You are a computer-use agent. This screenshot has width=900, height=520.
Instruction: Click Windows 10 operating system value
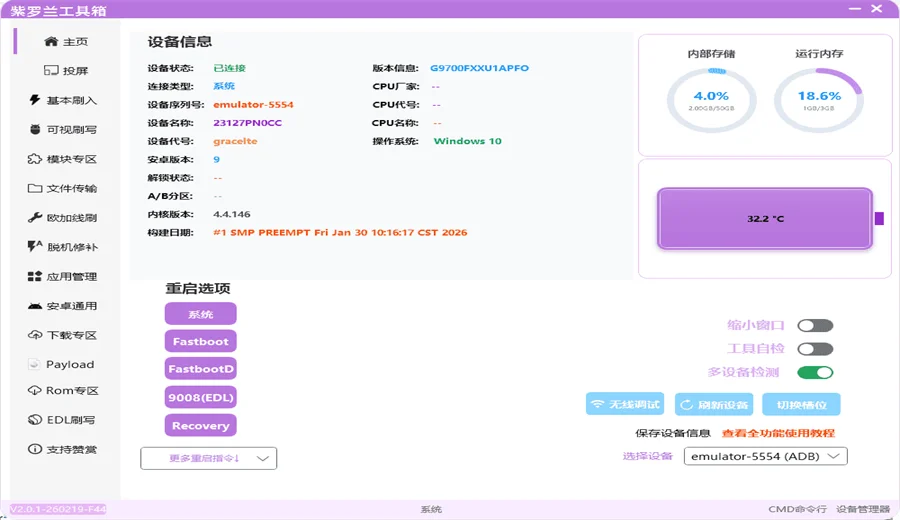pos(467,141)
